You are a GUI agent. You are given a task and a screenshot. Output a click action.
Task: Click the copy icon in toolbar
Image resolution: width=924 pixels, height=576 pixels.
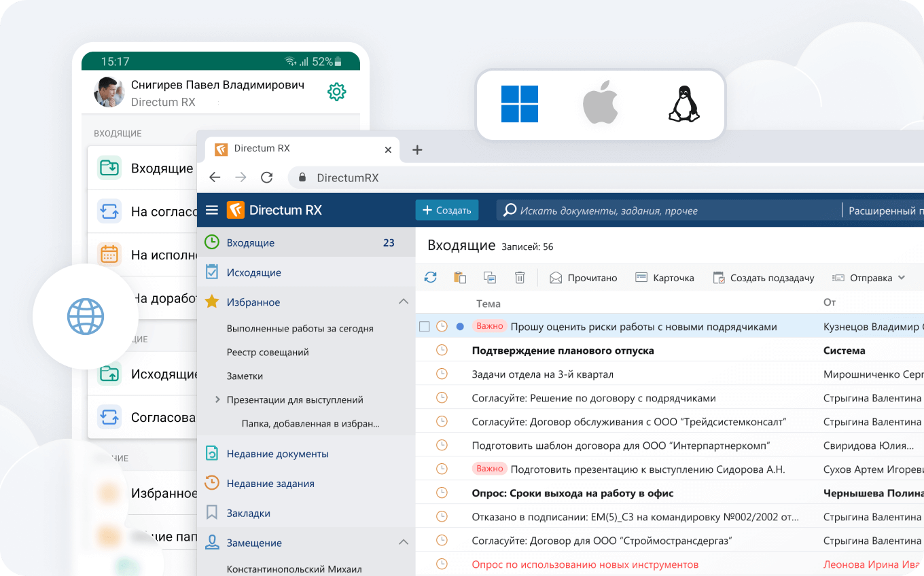tap(490, 277)
